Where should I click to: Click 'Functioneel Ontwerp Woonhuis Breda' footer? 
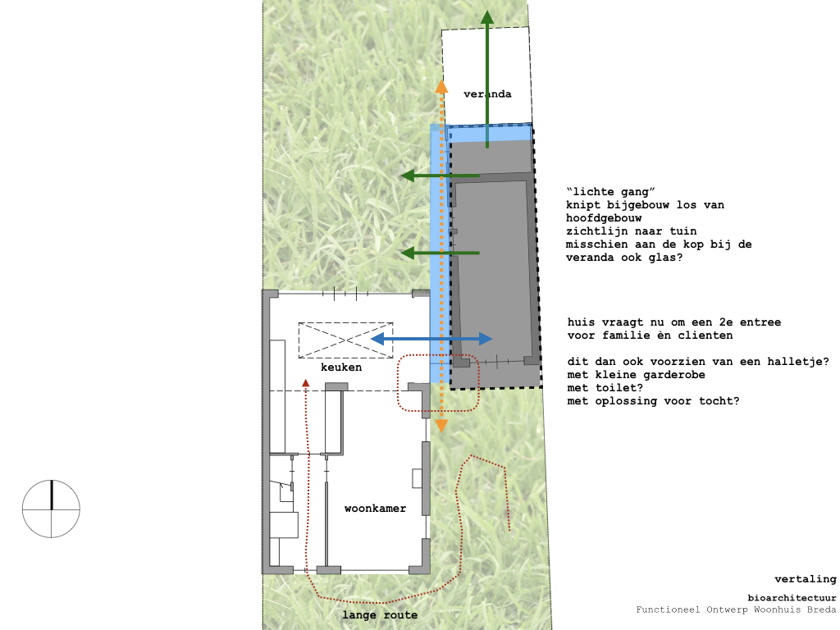(x=736, y=609)
